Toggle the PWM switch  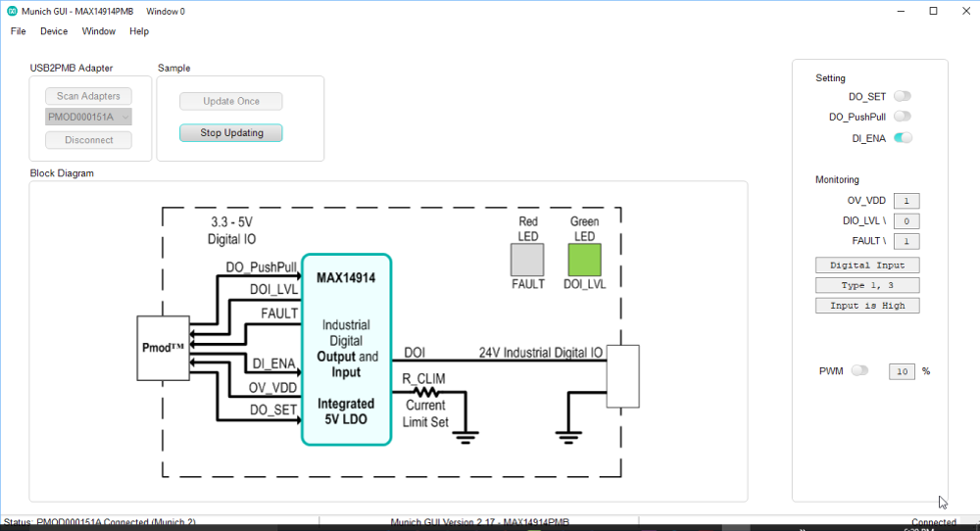tap(859, 370)
